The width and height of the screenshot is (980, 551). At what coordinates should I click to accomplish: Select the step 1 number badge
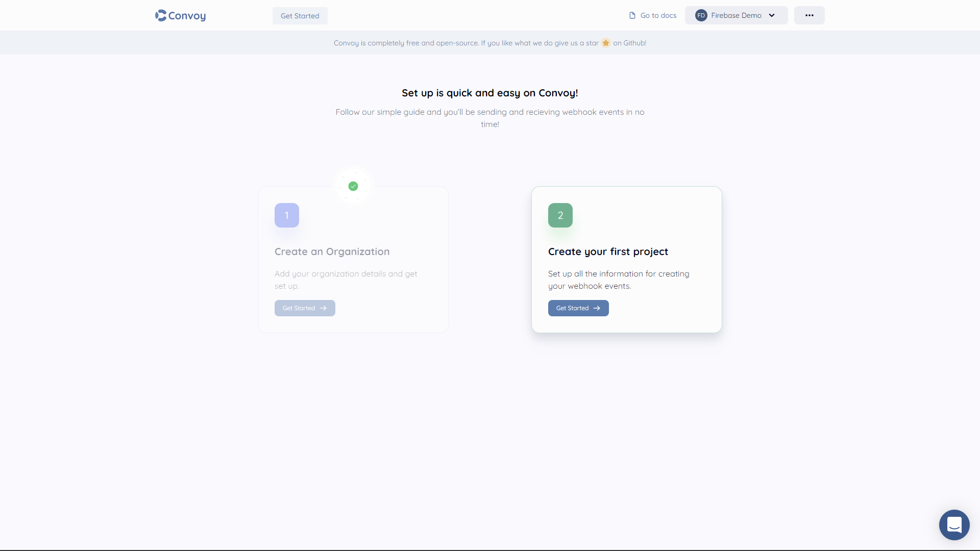(286, 215)
